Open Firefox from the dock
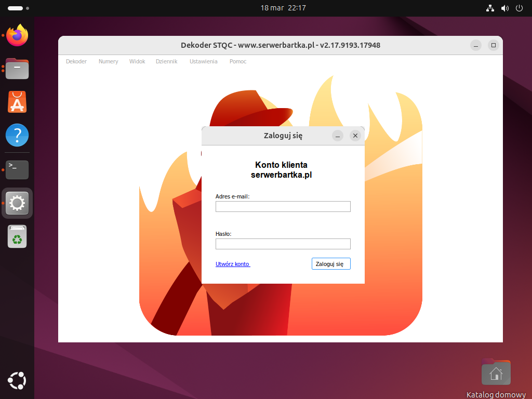This screenshot has height=399, width=532. 17,35
